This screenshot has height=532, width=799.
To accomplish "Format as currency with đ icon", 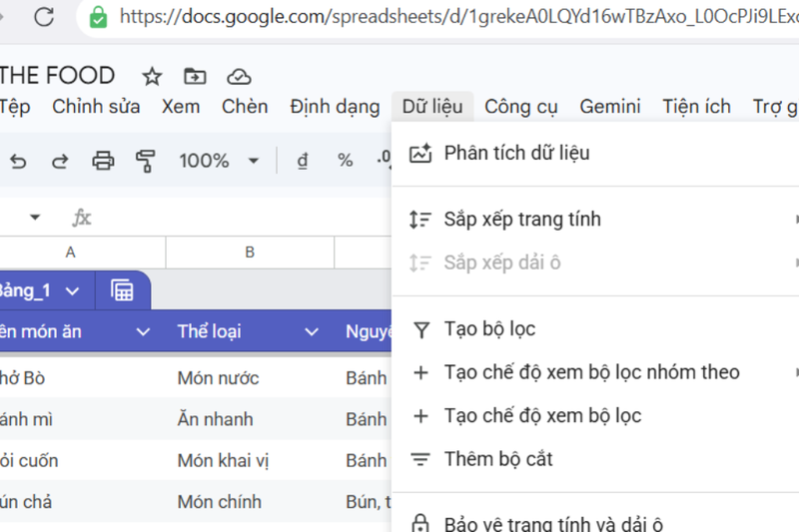I will click(x=303, y=161).
